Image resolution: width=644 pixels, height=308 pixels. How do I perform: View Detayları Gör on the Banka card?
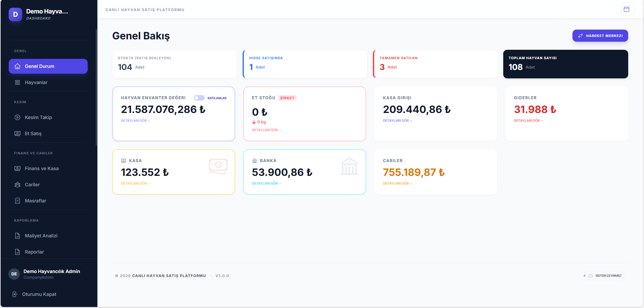point(266,183)
